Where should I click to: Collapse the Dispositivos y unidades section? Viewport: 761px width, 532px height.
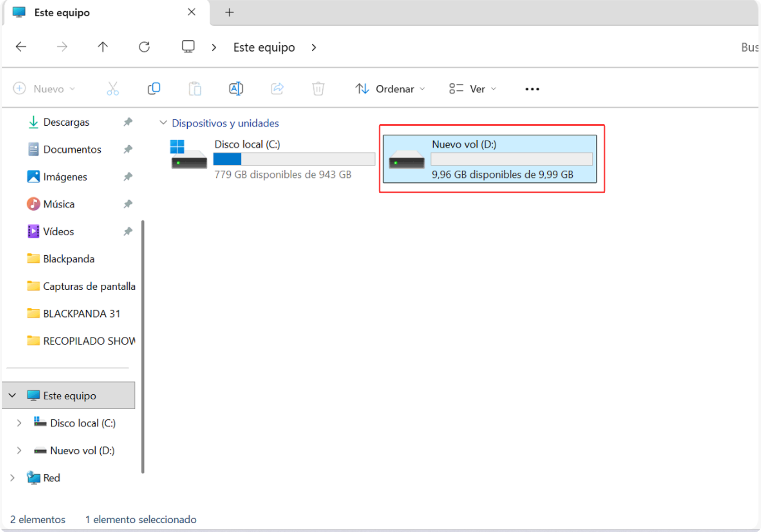click(x=163, y=123)
